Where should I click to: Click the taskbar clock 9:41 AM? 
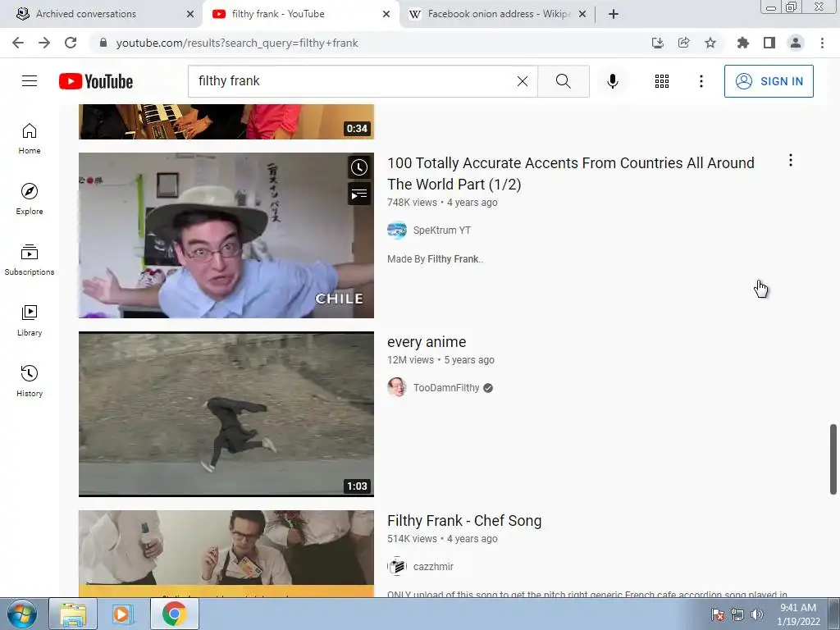(x=798, y=614)
